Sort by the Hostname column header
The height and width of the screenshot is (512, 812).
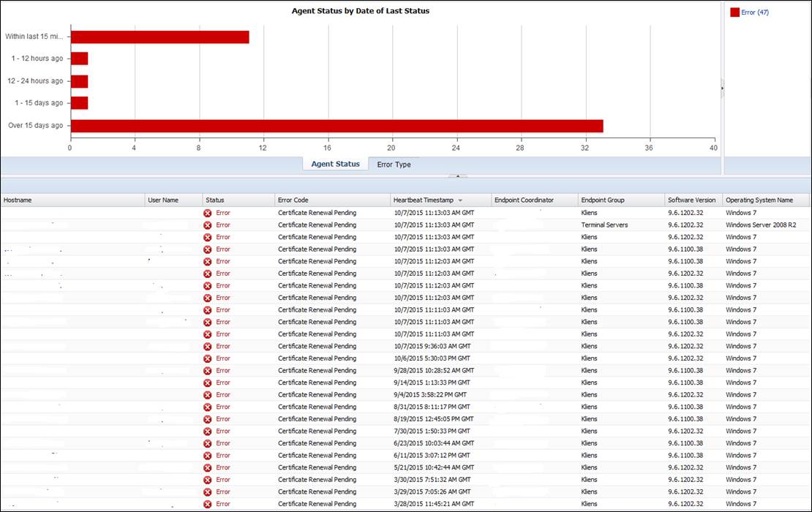pyautogui.click(x=18, y=200)
